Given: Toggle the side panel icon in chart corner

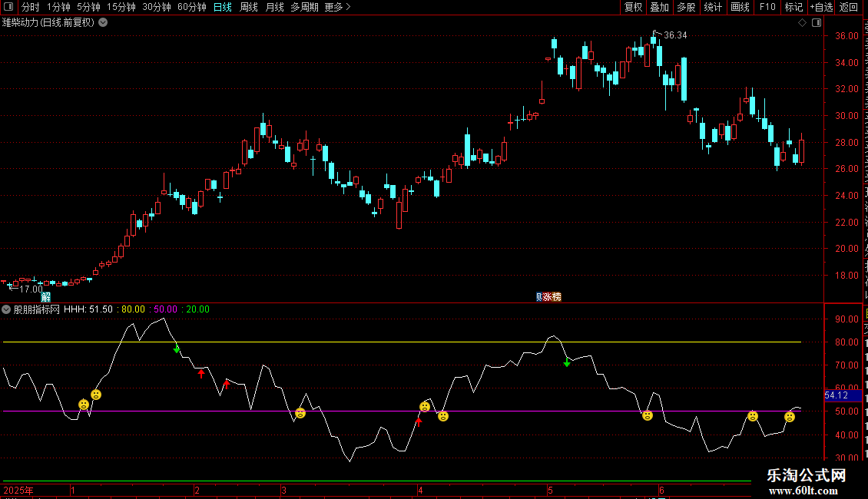Looking at the screenshot, I should (x=817, y=23).
